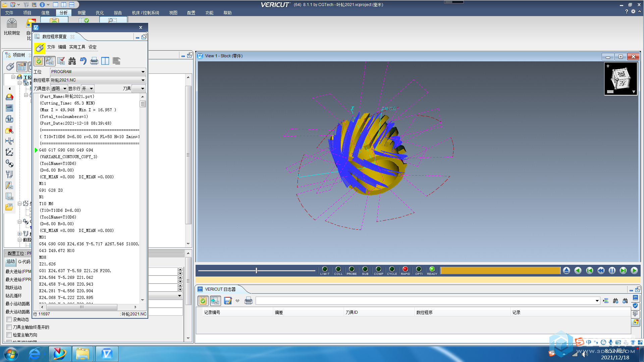
Task: Click the 比较测定 ribbon button
Action: click(12, 27)
